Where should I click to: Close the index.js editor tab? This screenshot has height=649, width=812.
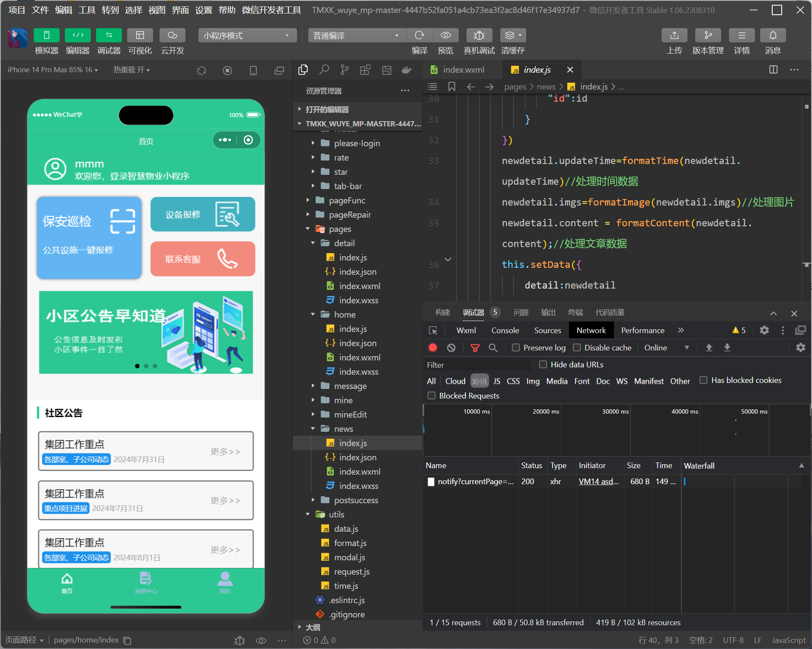570,70
